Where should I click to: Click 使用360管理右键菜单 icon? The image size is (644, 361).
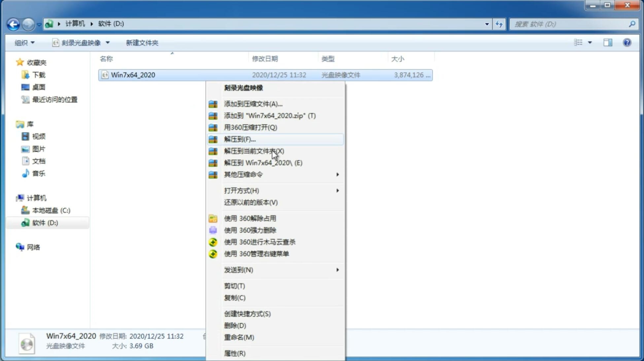point(213,253)
